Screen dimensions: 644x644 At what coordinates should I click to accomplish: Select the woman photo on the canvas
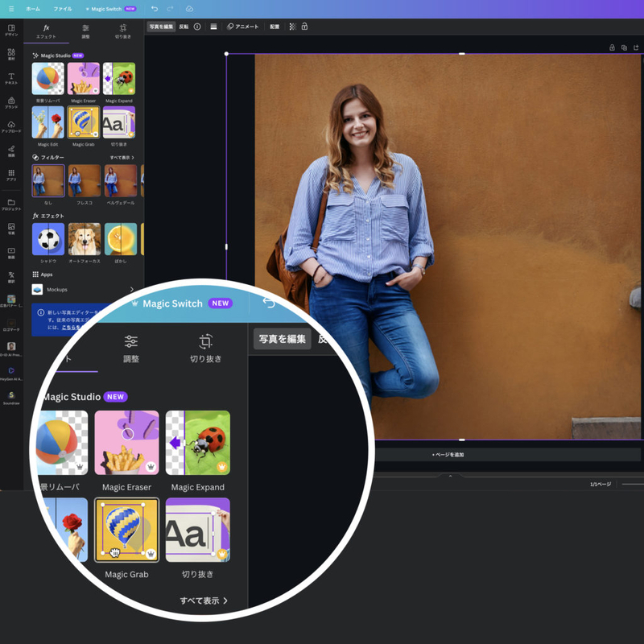[448, 246]
